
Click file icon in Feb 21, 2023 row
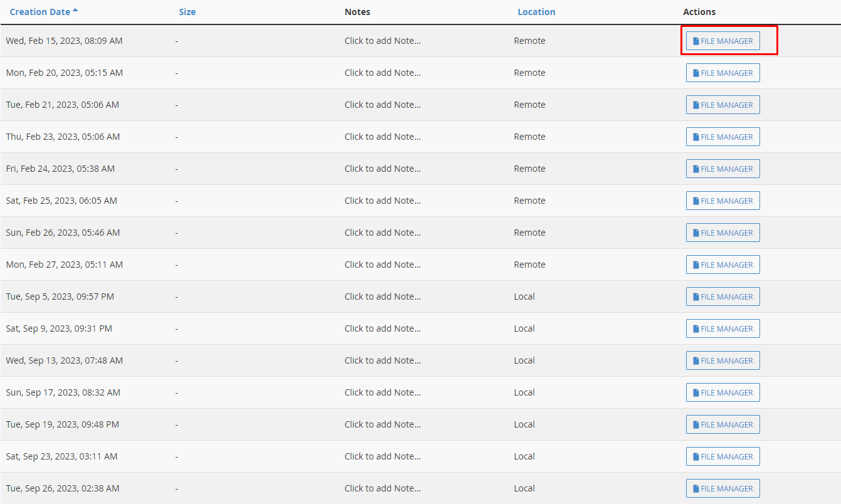click(696, 105)
